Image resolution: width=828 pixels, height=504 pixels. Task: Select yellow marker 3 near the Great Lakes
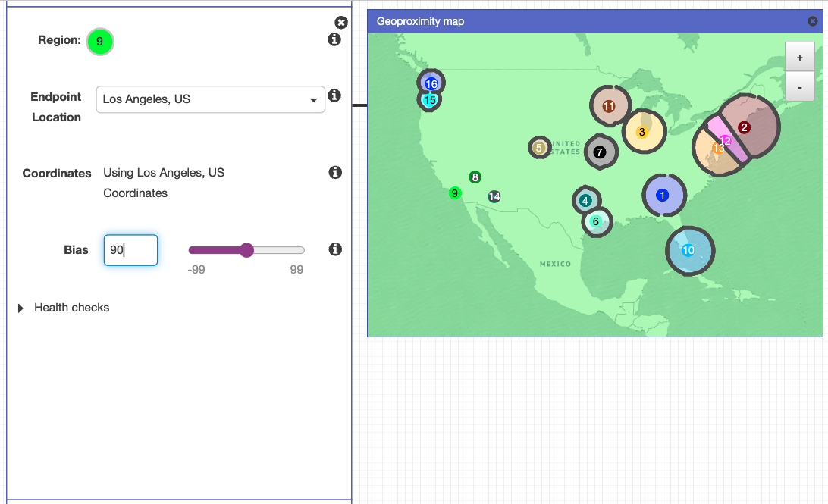click(x=642, y=131)
